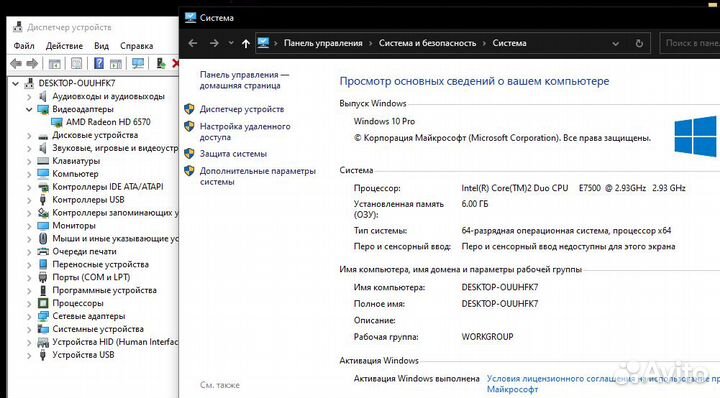Expand the Дисковые устройства category
The image size is (720, 398).
click(x=29, y=135)
